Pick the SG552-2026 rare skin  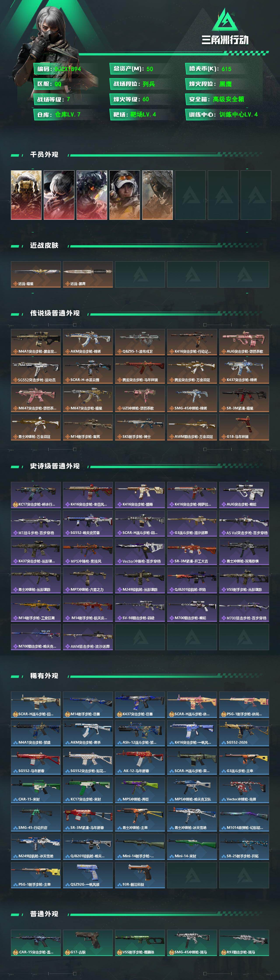tap(244, 733)
